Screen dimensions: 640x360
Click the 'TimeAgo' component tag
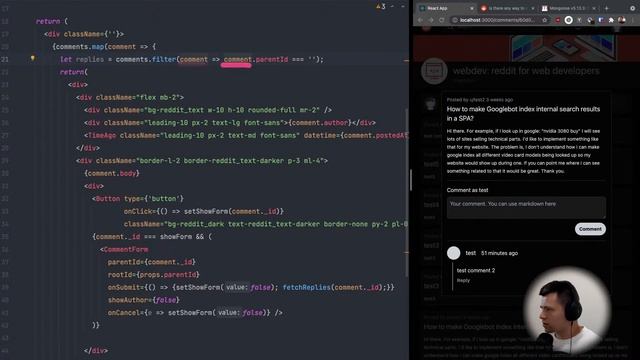click(x=102, y=136)
